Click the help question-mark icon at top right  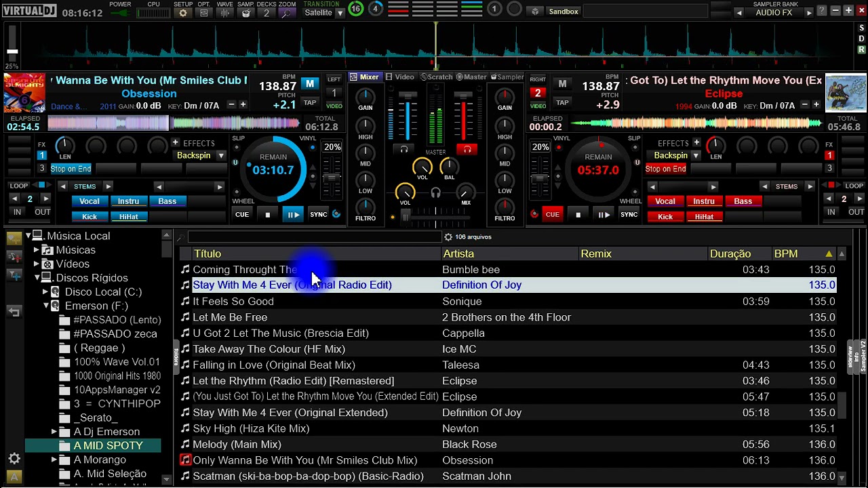(822, 10)
